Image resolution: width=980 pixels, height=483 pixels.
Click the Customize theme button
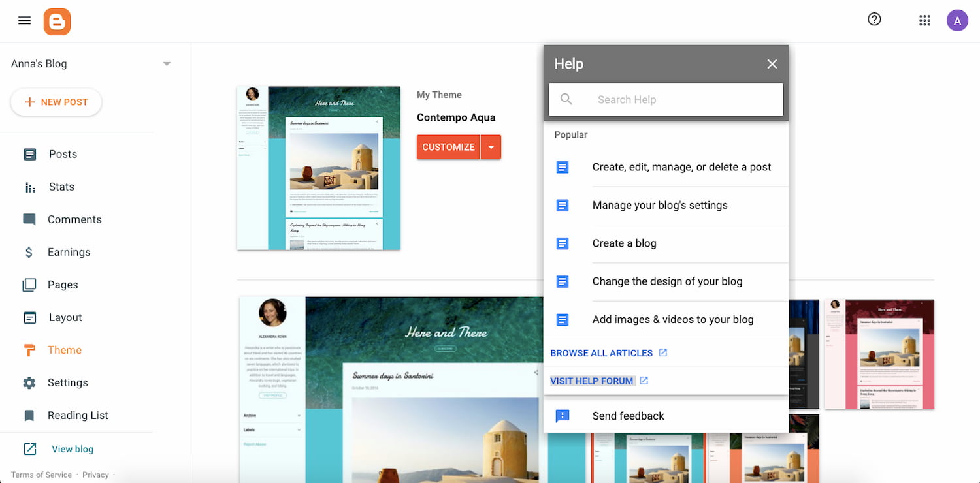448,148
